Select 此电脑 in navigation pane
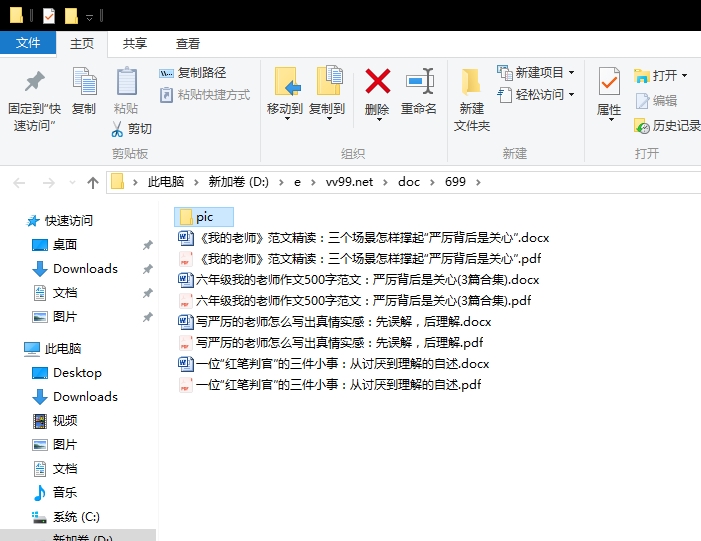The width and height of the screenshot is (701, 541). click(52, 349)
